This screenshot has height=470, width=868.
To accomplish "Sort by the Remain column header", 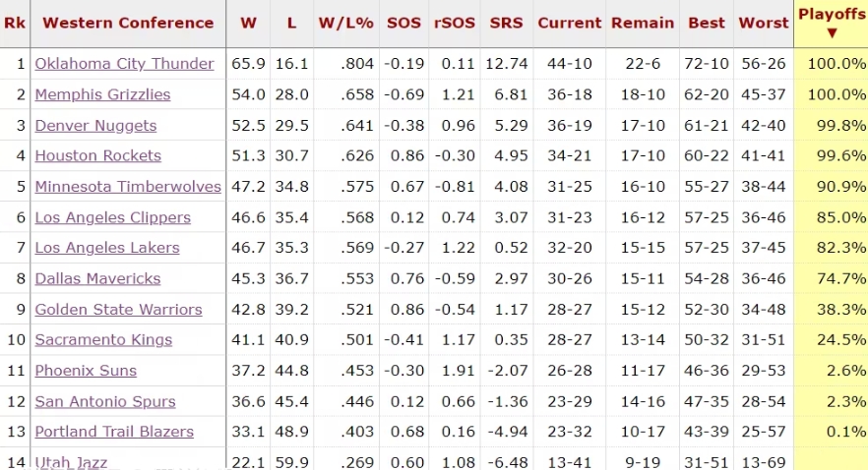I will click(x=643, y=23).
